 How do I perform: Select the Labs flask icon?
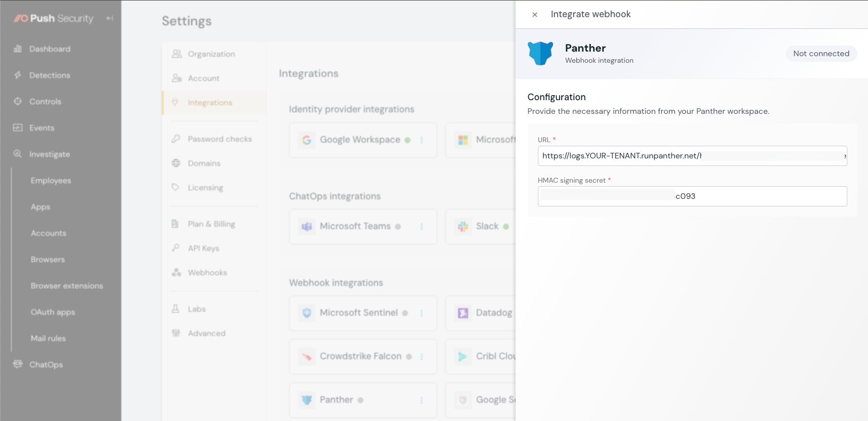tap(175, 309)
